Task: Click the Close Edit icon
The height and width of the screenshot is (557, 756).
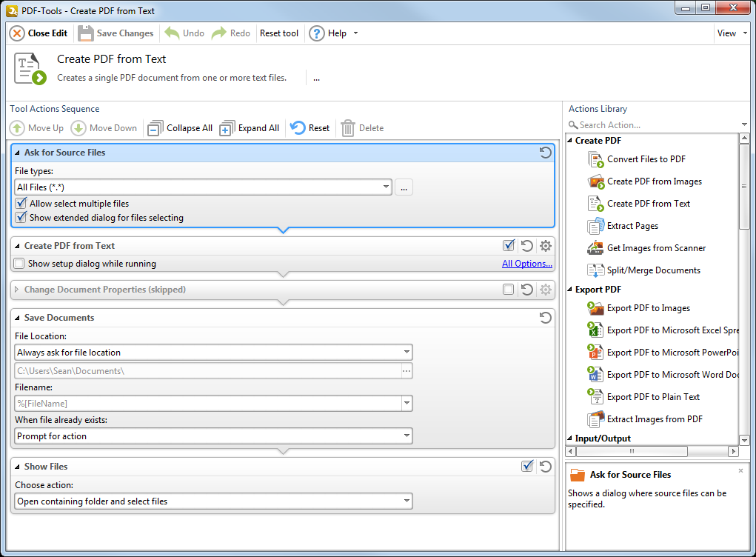Action: click(x=17, y=33)
